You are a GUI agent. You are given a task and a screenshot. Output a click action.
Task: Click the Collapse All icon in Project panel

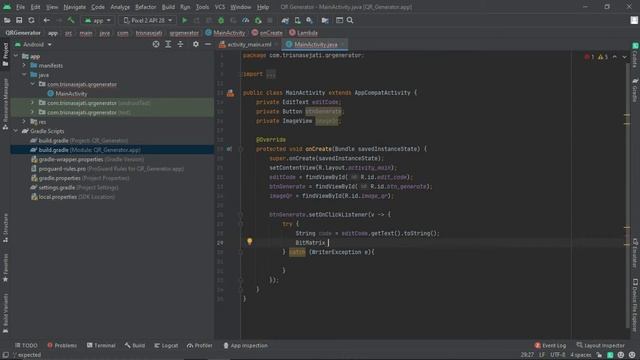(180, 44)
